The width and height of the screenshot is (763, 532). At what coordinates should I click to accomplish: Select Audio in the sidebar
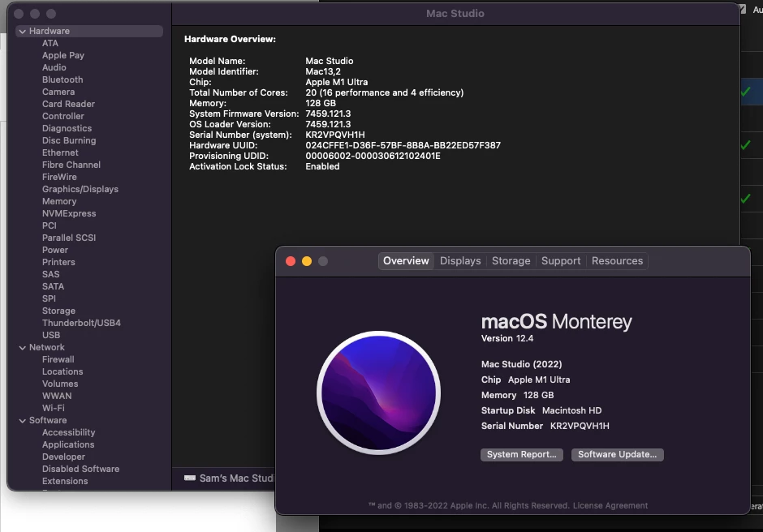pos(54,67)
